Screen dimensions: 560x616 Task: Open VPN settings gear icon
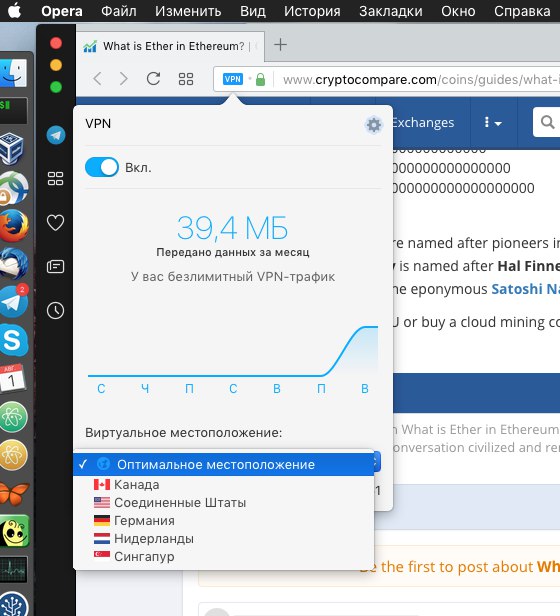pyautogui.click(x=373, y=125)
